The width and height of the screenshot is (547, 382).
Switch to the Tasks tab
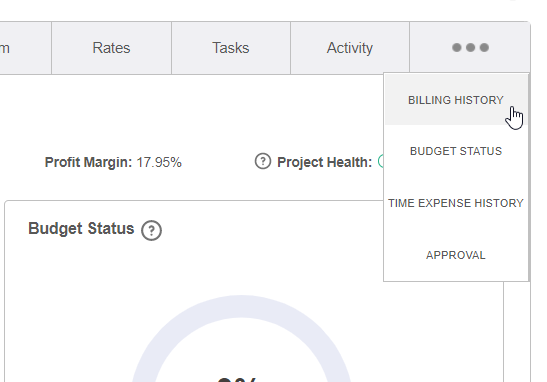(x=231, y=48)
